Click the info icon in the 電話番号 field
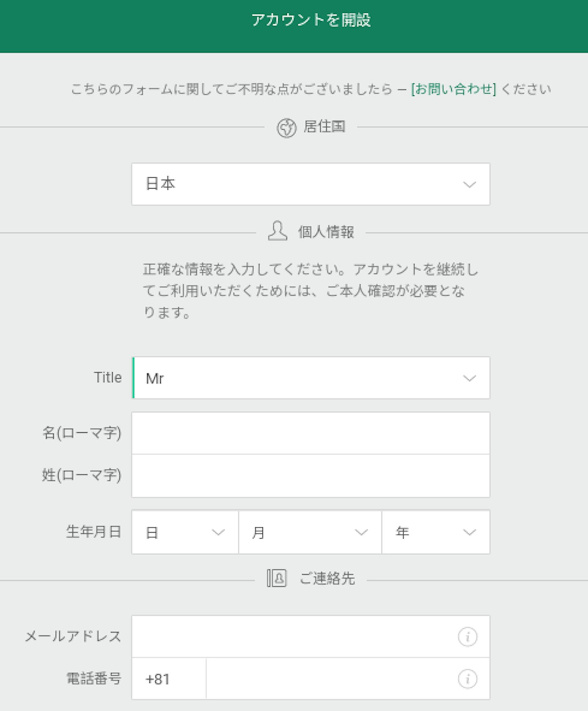The height and width of the screenshot is (711, 588). point(467,679)
